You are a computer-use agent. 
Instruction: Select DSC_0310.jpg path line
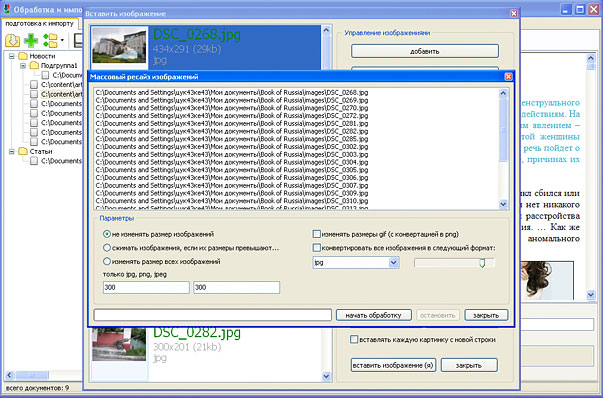[232, 201]
